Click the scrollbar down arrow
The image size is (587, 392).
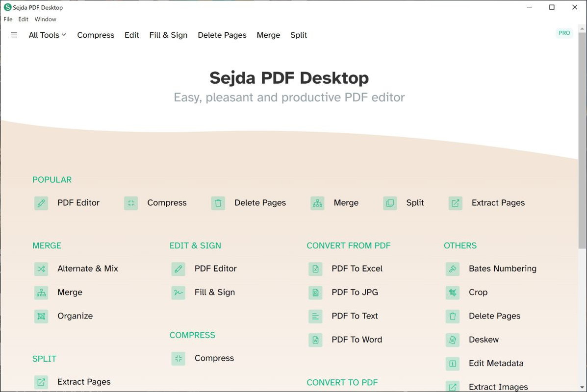(582, 388)
